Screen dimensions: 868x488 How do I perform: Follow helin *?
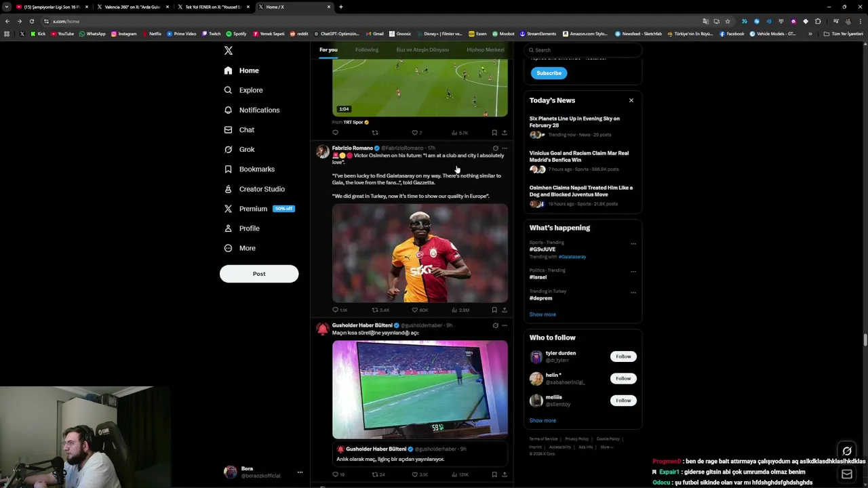623,378
